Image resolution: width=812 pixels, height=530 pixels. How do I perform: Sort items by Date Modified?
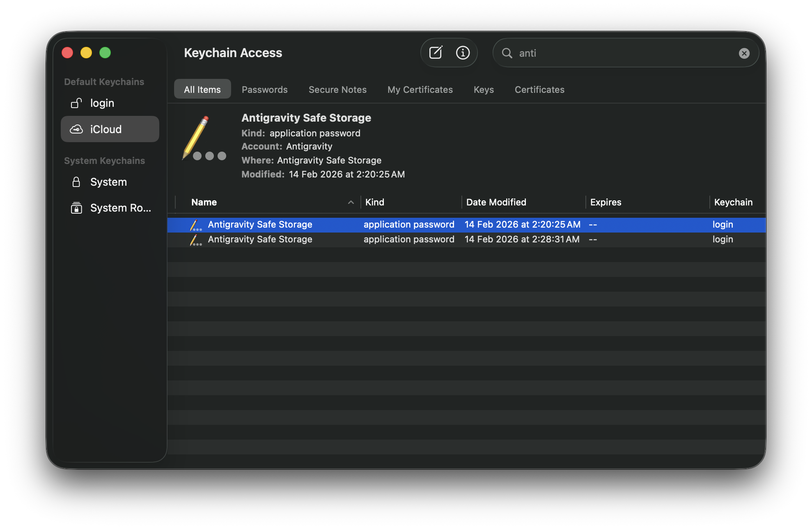tap(496, 202)
